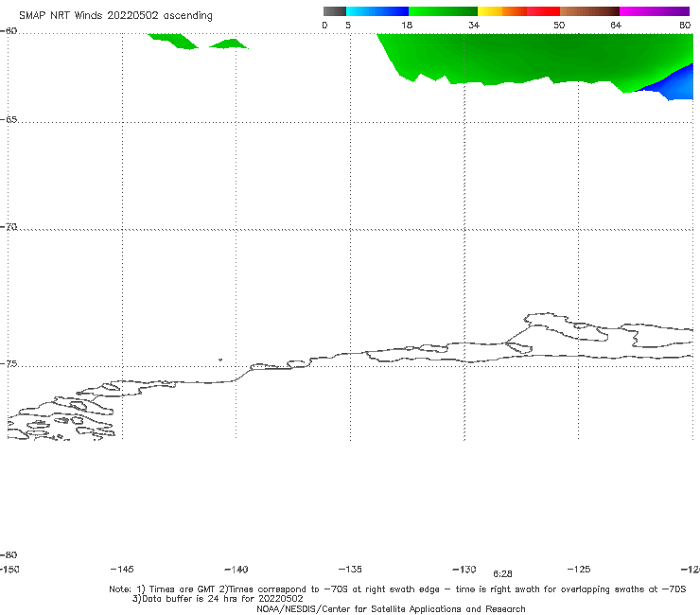Choose the magenta-purple segment of the color scale
This screenshot has height=615, width=700.
click(x=655, y=11)
